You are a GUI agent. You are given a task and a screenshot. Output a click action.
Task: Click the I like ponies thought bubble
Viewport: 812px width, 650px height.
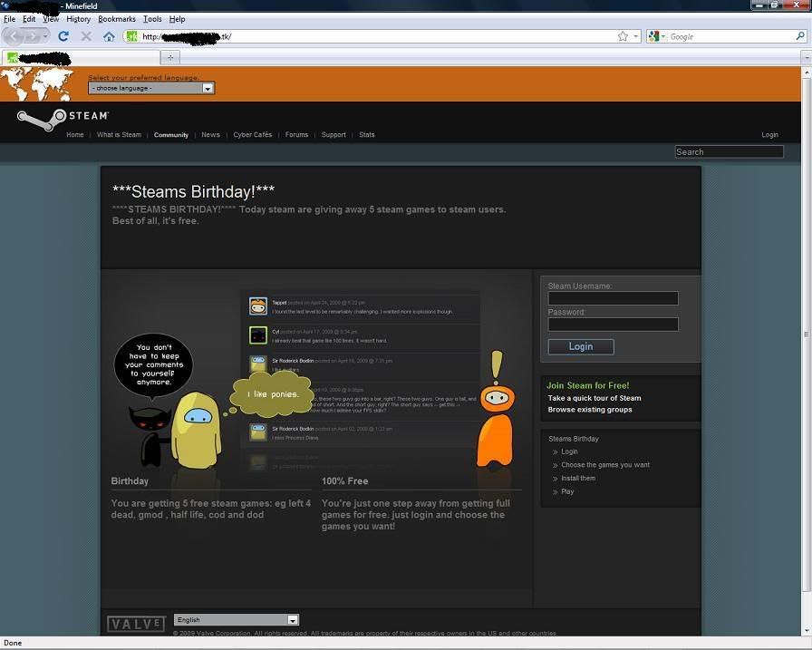pos(273,394)
